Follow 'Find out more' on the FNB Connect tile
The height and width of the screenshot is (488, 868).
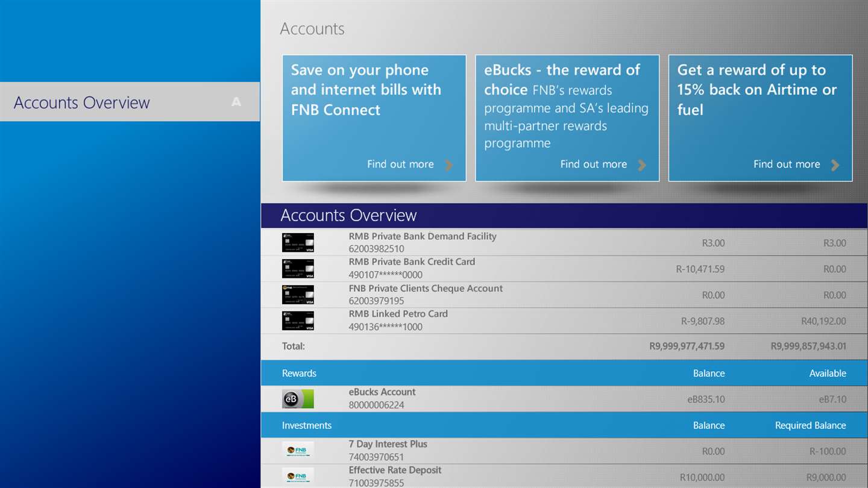tap(400, 164)
